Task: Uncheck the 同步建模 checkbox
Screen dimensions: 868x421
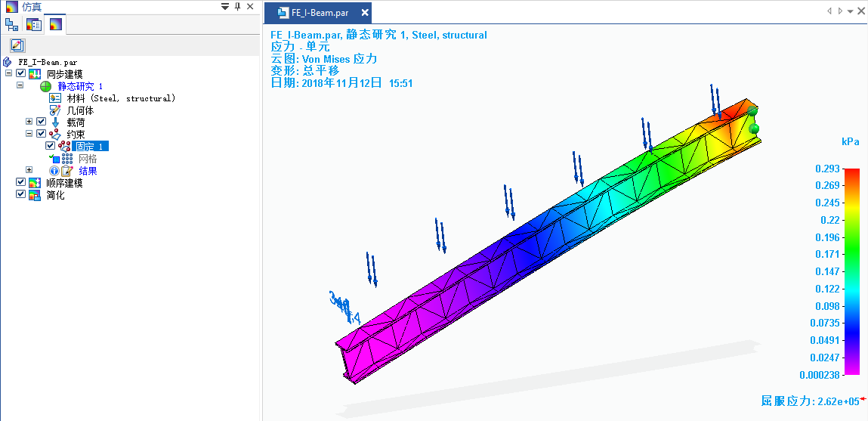Action: pyautogui.click(x=21, y=74)
